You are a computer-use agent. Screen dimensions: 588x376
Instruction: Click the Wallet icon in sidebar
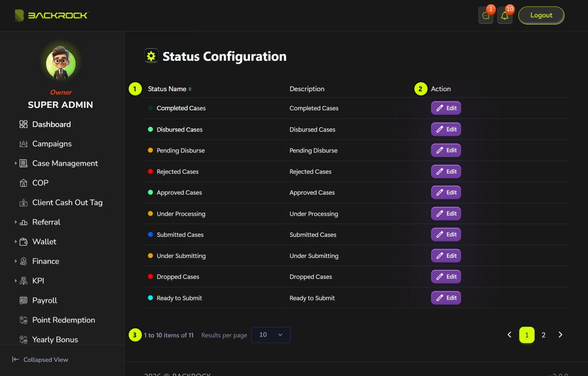tap(24, 242)
